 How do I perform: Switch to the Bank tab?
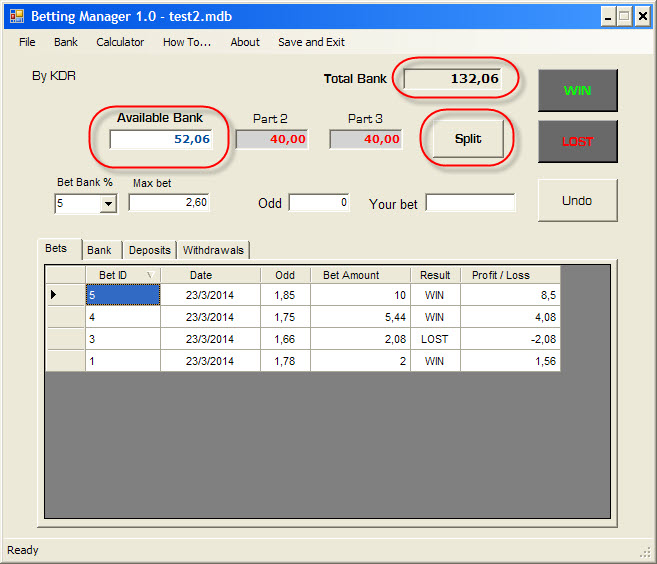99,250
